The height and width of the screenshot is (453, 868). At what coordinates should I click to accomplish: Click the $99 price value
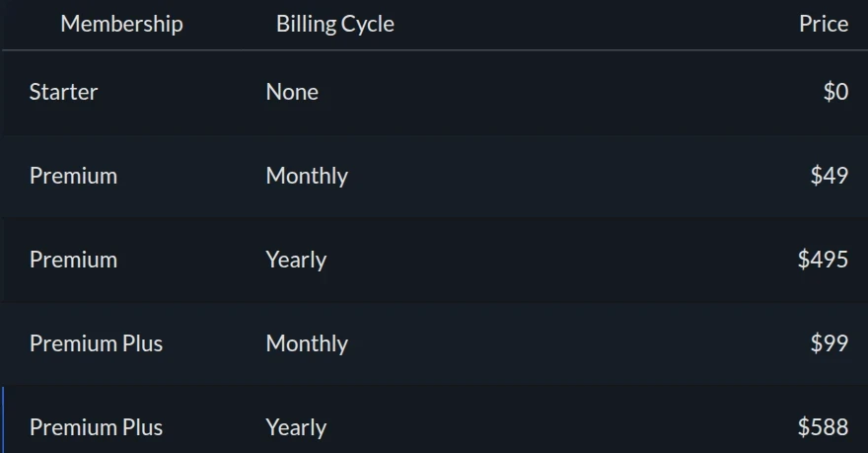click(829, 343)
